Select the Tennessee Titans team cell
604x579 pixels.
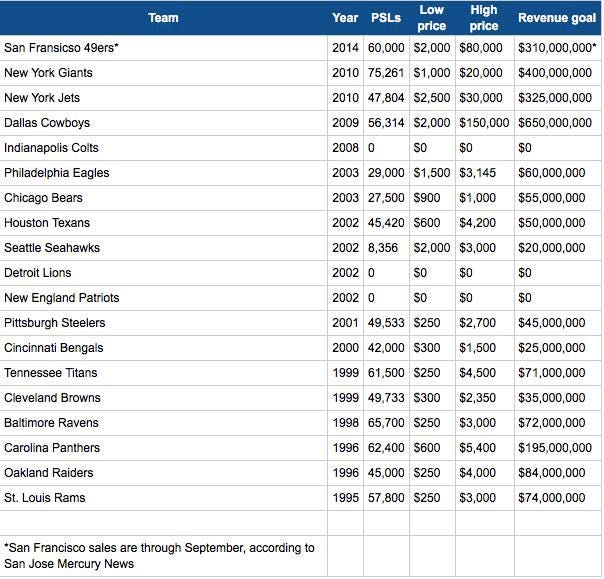coord(163,373)
